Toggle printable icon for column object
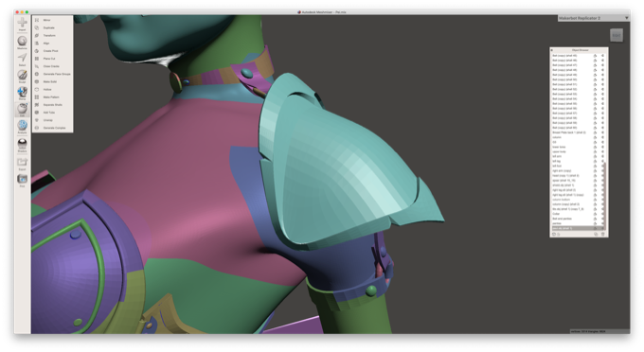Viewport: 644px width, 352px height. tap(595, 137)
